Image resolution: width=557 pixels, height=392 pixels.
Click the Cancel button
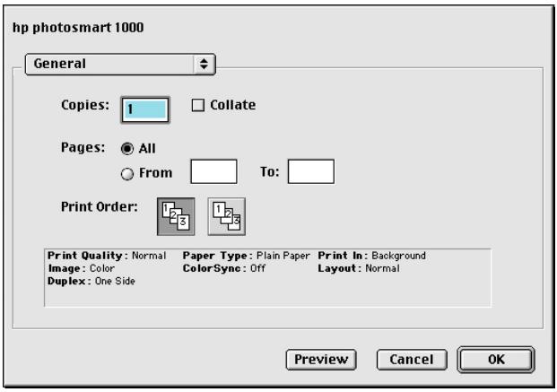412,360
